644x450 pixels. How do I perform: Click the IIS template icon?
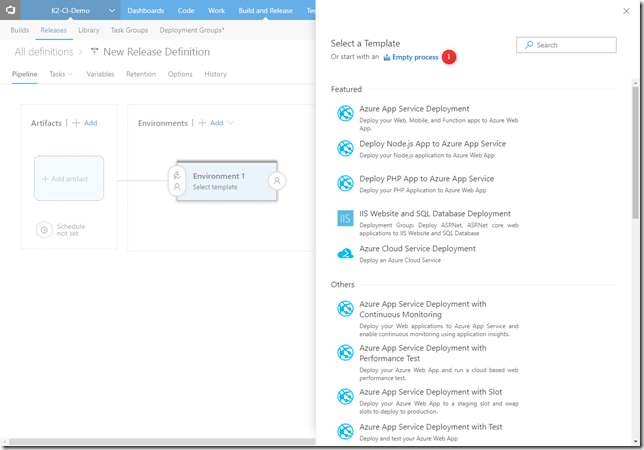tap(345, 218)
